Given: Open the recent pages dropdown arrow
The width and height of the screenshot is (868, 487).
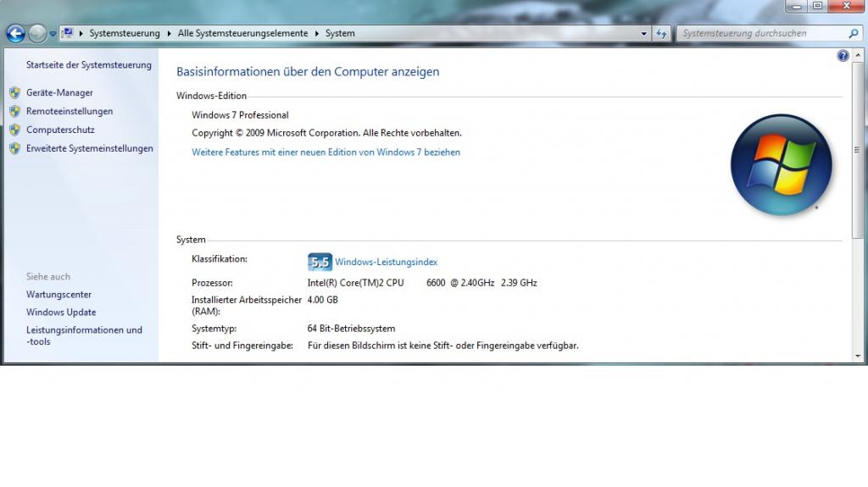Looking at the screenshot, I should tap(53, 34).
